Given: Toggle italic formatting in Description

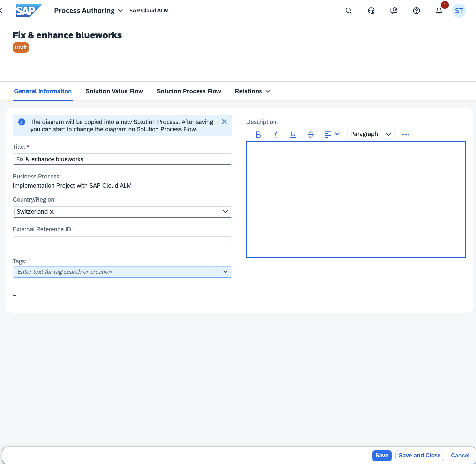Looking at the screenshot, I should point(275,134).
